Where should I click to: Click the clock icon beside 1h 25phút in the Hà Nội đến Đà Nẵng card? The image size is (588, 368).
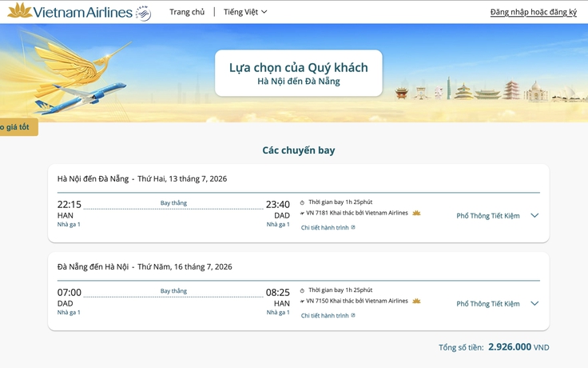point(302,202)
